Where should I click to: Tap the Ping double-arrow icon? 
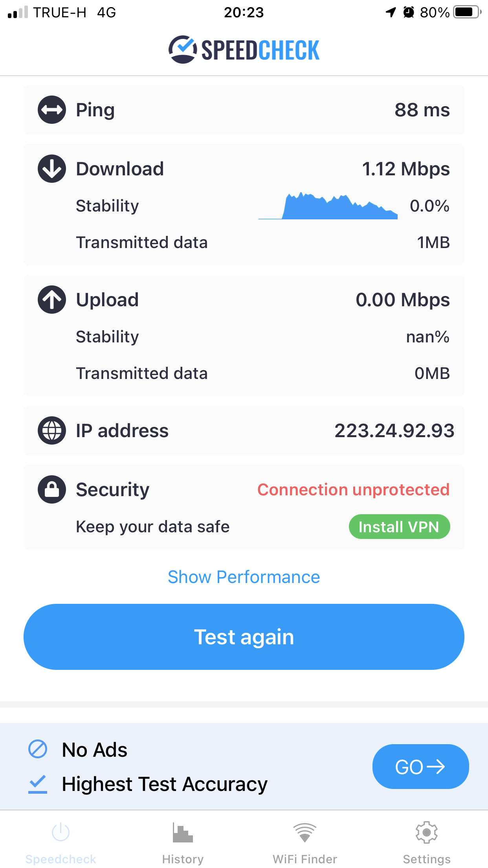click(51, 110)
